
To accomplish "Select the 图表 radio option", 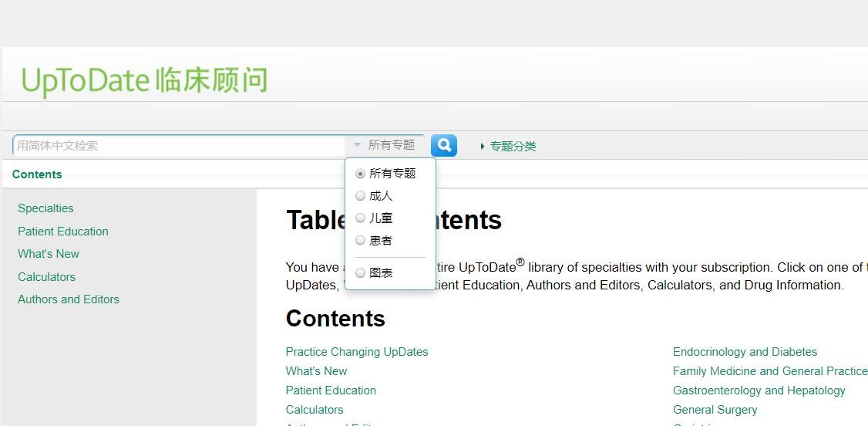I will pos(360,273).
